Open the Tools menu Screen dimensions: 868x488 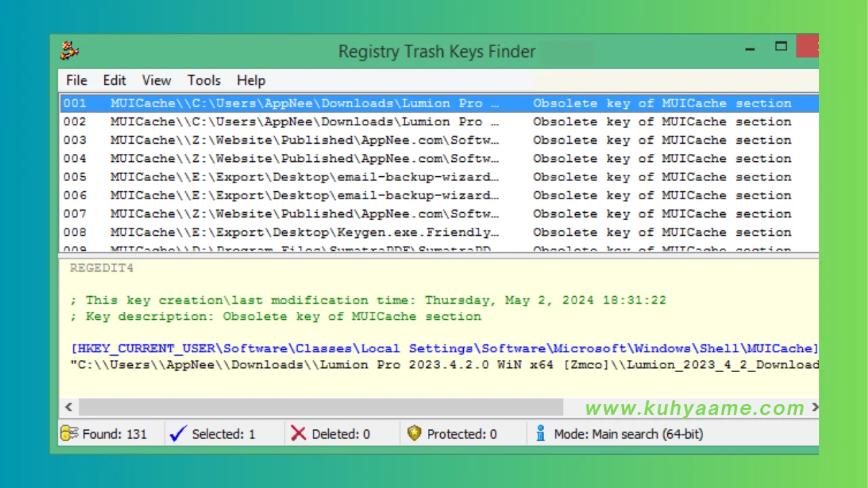pyautogui.click(x=204, y=81)
